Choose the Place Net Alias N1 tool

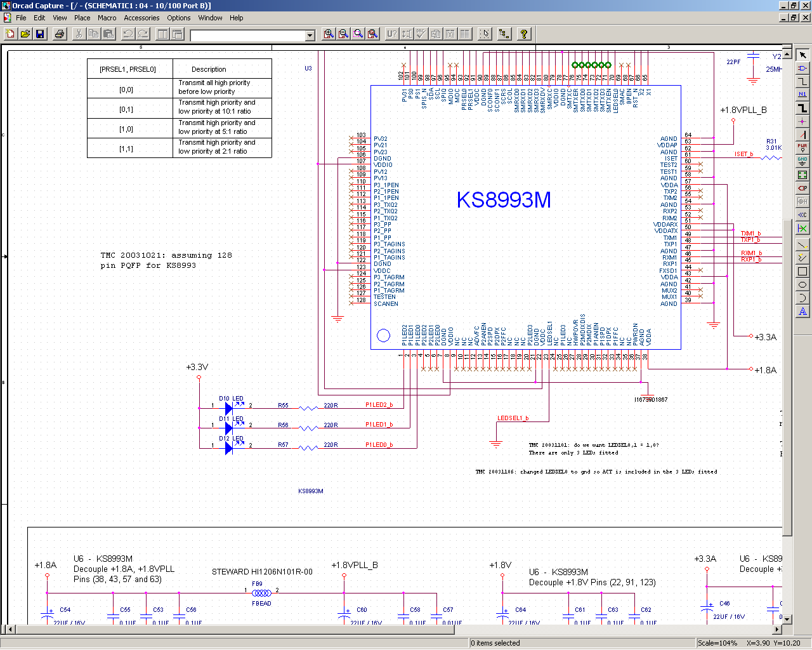(x=802, y=95)
